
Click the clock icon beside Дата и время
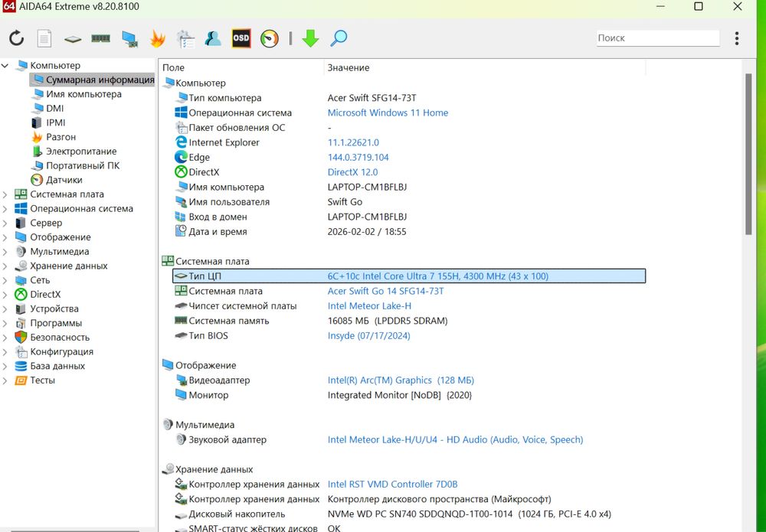(x=181, y=231)
